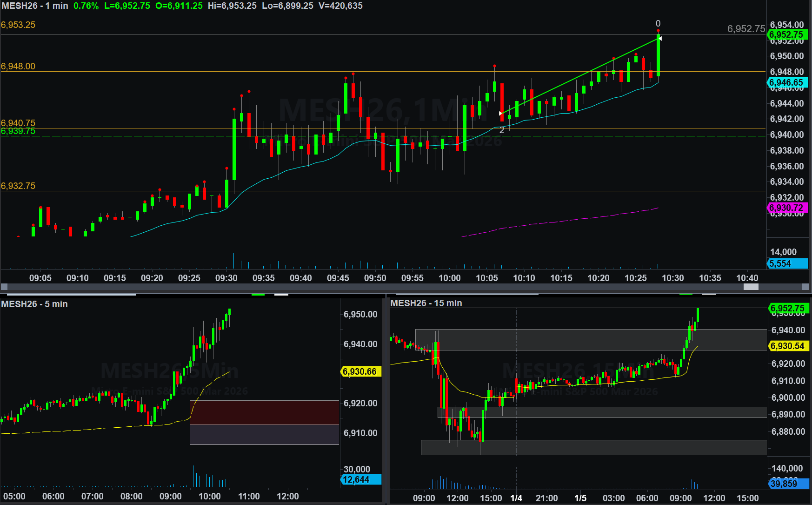This screenshot has width=812, height=505.
Task: Click the yellow 6,930.54 tag on the 15 min chart
Action: coord(788,346)
